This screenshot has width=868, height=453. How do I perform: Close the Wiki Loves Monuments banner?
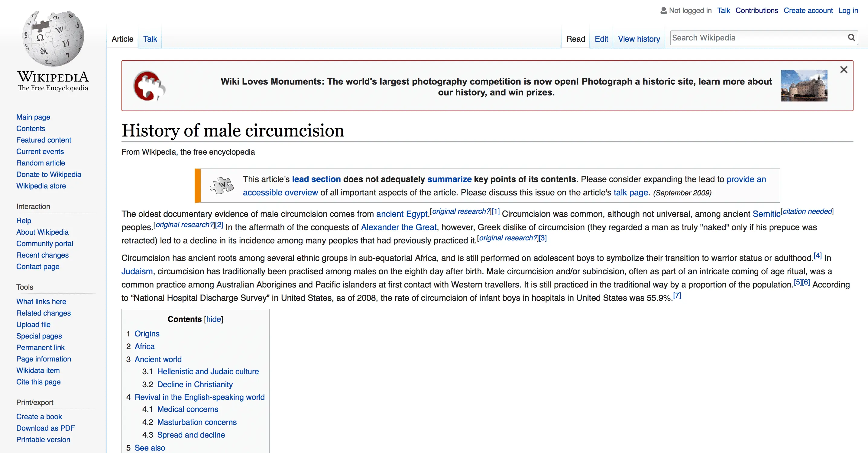point(844,70)
